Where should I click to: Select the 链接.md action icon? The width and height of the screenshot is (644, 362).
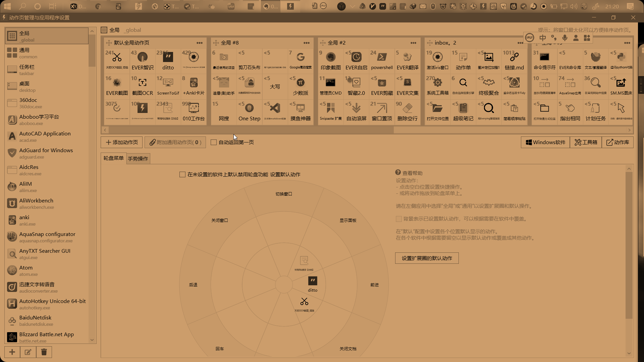(x=514, y=57)
